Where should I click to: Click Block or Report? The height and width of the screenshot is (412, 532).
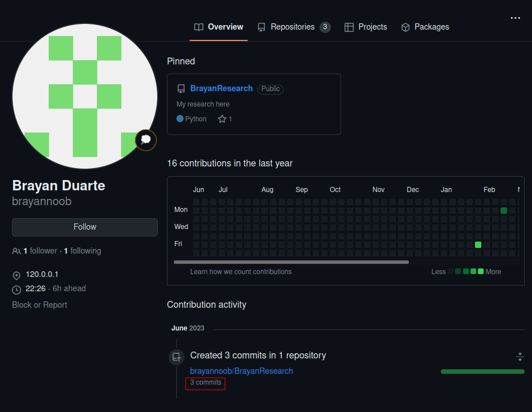pos(40,305)
